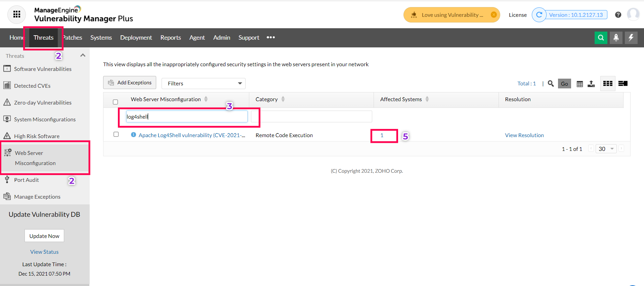Screen dimensions: 644x286
Task: Go to the Agent tab
Action: tap(197, 38)
